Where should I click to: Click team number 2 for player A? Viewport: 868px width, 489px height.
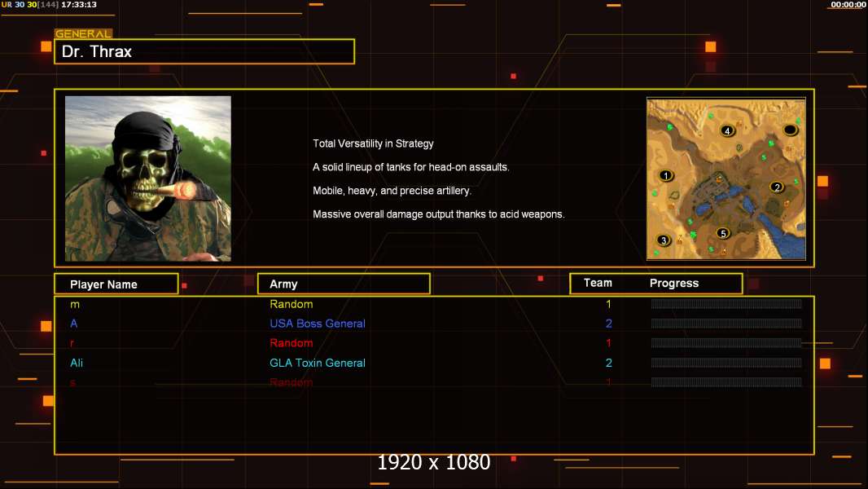coord(608,324)
